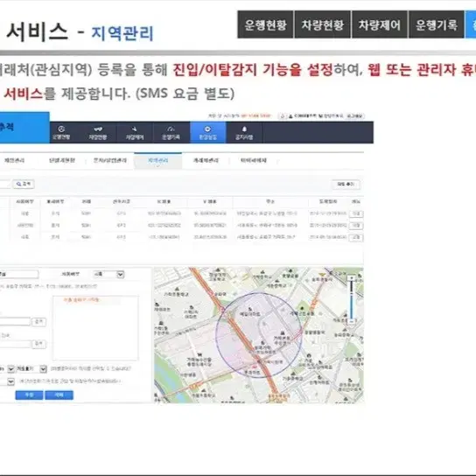This screenshot has height=476, width=476.
Task: Switch to the 지역관리 sub-tab
Action: point(157,161)
